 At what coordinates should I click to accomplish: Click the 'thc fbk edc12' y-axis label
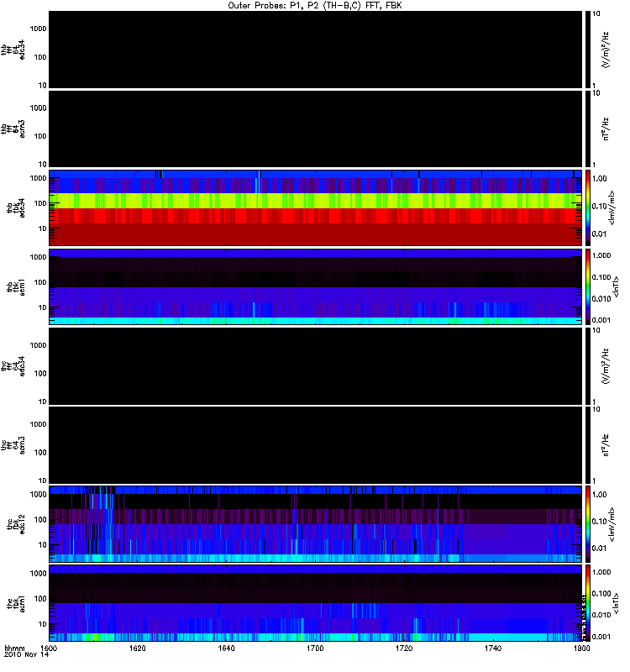tap(16, 524)
